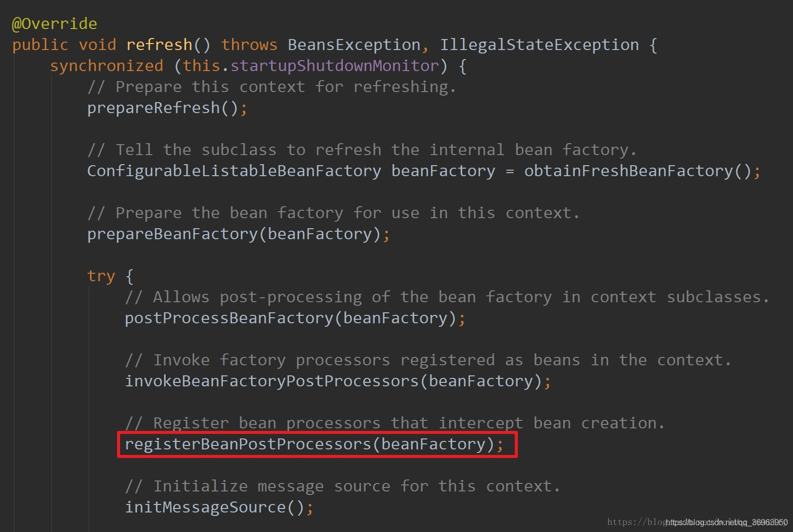Click the startupShutdownMonitor field
The height and width of the screenshot is (532, 793).
(334, 66)
